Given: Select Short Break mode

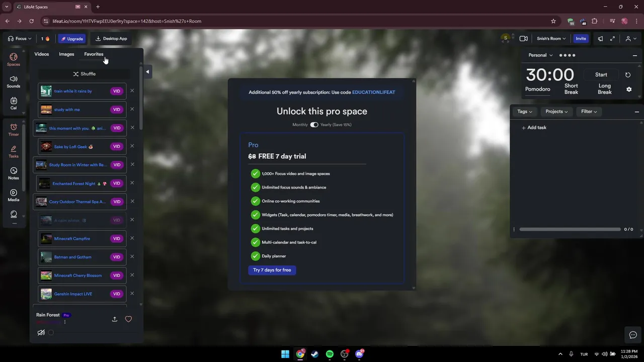Looking at the screenshot, I should point(571,89).
